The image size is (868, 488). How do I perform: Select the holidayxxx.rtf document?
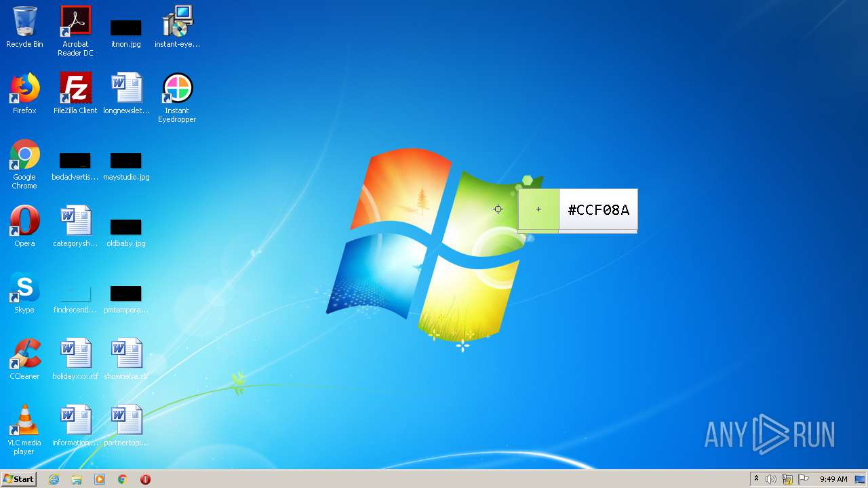(75, 360)
